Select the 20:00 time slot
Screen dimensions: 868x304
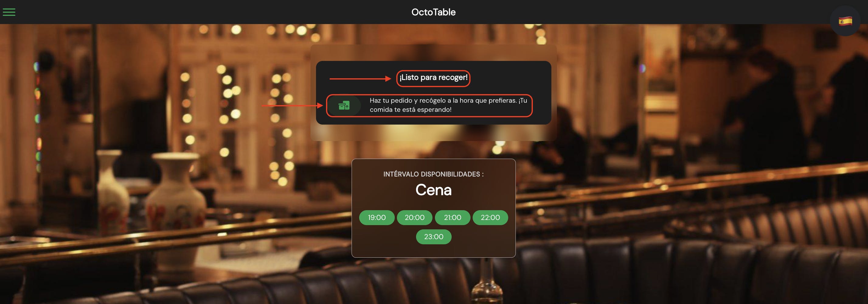[415, 217]
